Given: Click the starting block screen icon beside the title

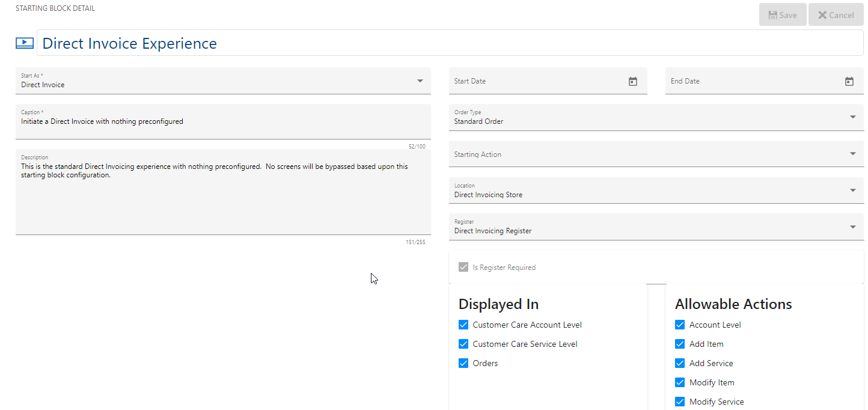Looking at the screenshot, I should pos(25,43).
